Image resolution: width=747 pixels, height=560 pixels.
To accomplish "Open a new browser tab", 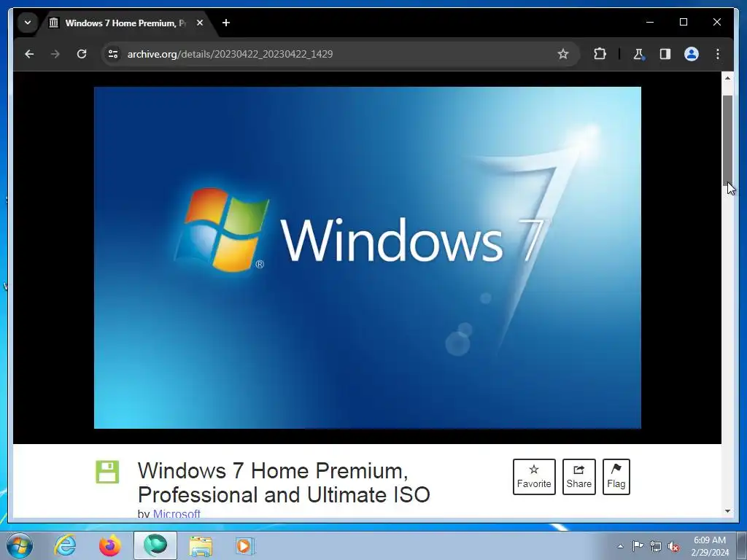I will [226, 23].
